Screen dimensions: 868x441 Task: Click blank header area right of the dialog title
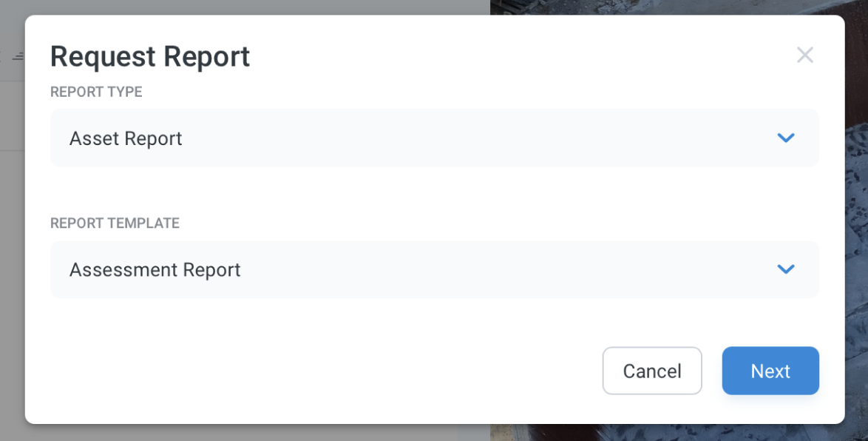click(518, 56)
